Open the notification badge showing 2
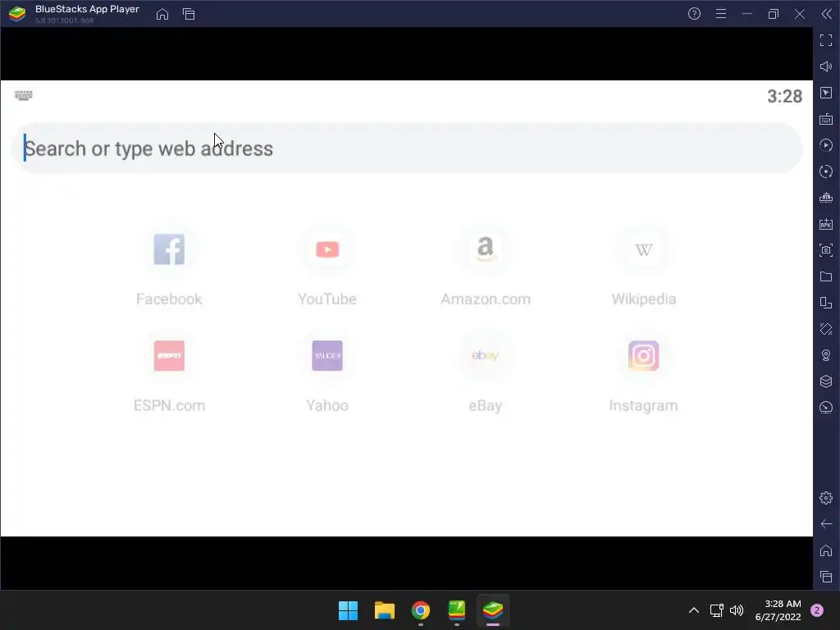Image resolution: width=840 pixels, height=630 pixels. click(x=817, y=610)
